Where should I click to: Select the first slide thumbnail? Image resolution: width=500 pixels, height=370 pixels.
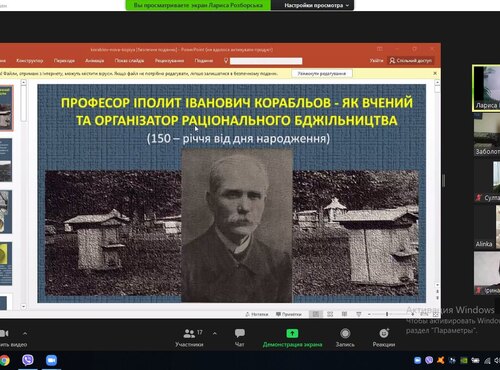pos(6,108)
